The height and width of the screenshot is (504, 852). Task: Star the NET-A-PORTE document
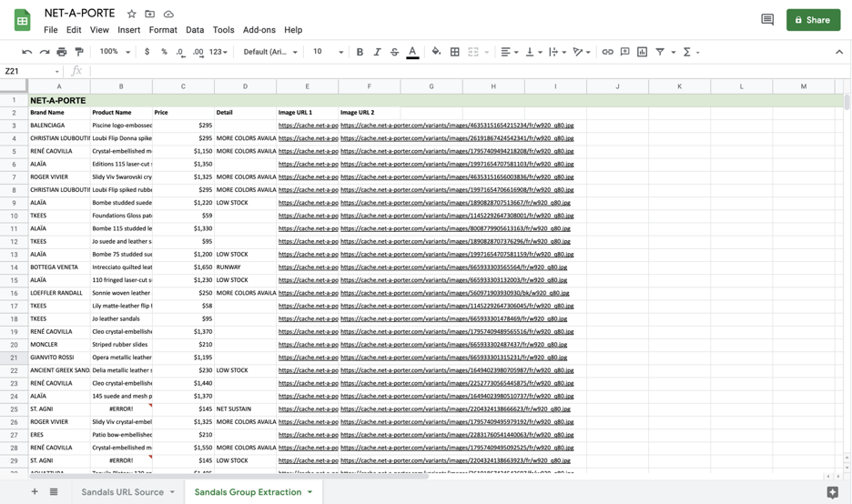coord(132,14)
